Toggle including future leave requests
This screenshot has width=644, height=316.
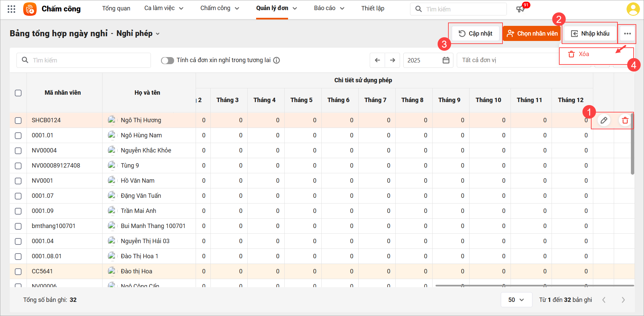pos(167,60)
